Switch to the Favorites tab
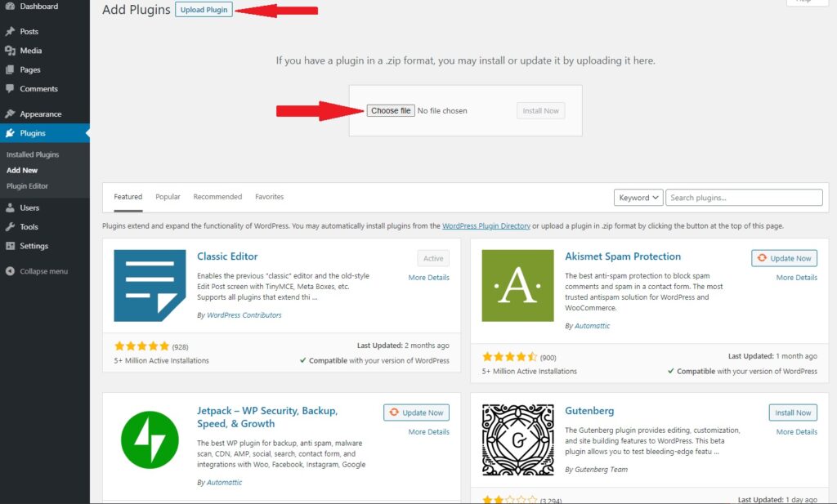This screenshot has height=504, width=837. 270,197
